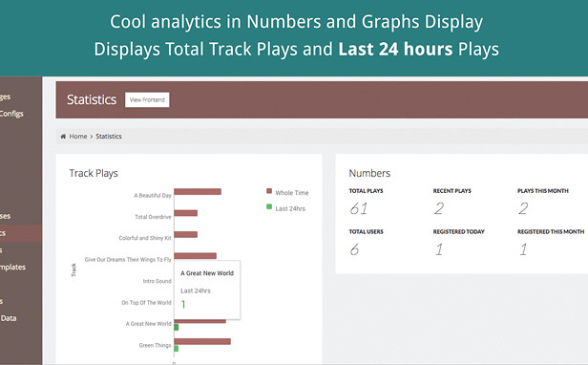This screenshot has height=365, width=588.
Task: Open Data item in the sidebar
Action: point(9,318)
